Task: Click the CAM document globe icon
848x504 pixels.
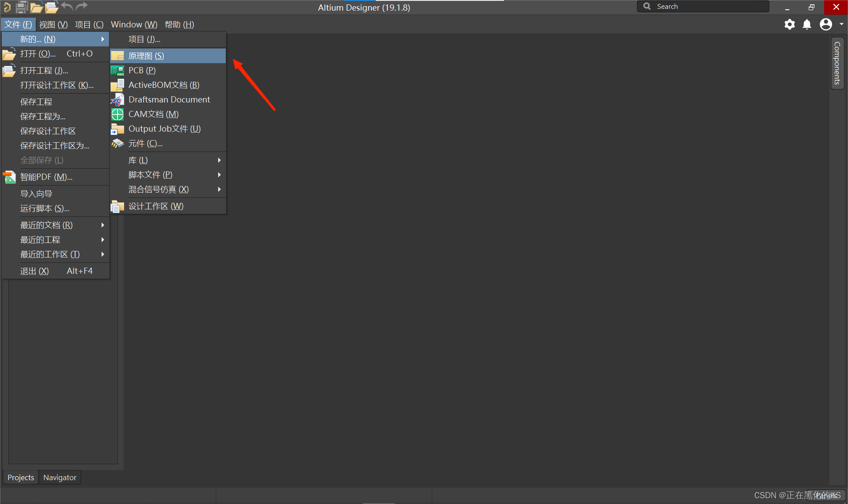Action: click(x=117, y=114)
